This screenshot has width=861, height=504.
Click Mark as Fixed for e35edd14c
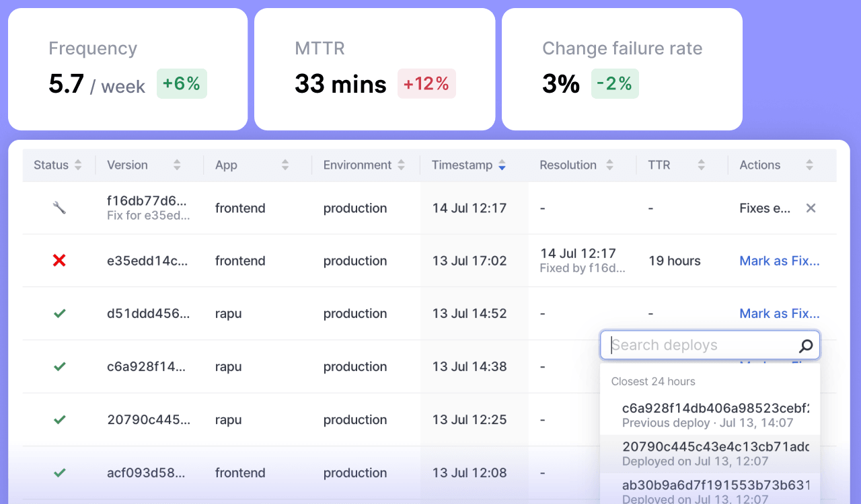[x=779, y=261]
